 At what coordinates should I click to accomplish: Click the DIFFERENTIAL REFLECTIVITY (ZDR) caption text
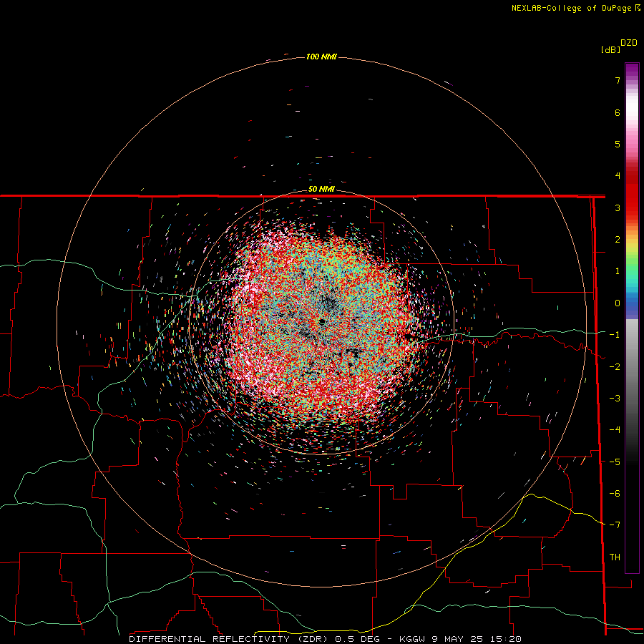tap(228, 639)
